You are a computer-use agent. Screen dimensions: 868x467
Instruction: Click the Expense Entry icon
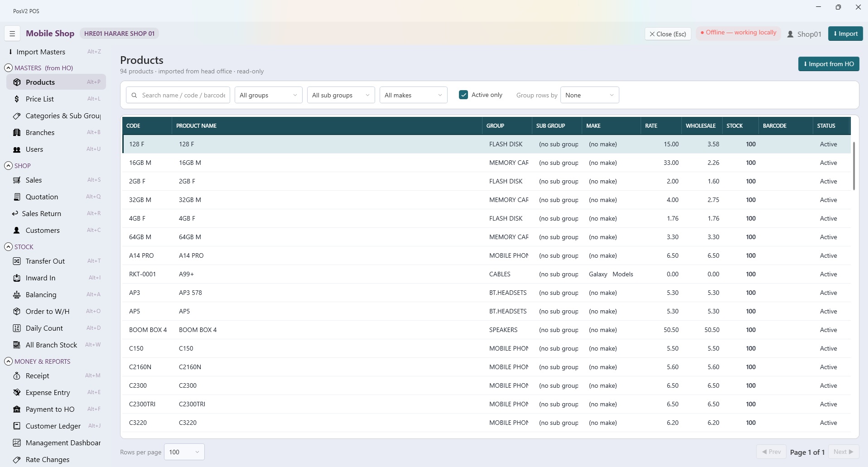point(17,392)
